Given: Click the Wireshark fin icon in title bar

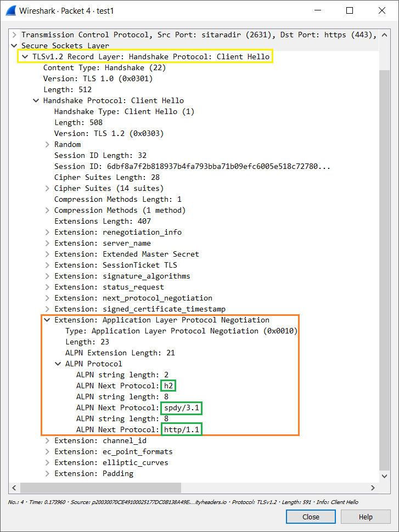Looking at the screenshot, I should coord(10,10).
